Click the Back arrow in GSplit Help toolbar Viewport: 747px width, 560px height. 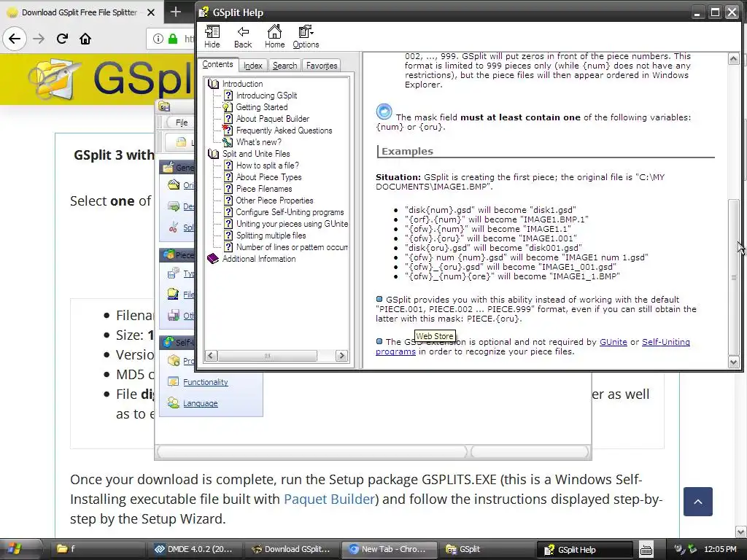pyautogui.click(x=243, y=36)
